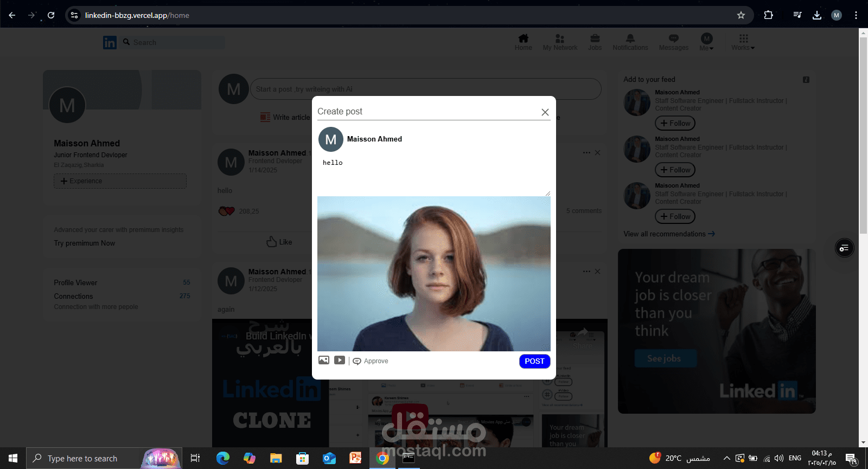The width and height of the screenshot is (868, 469).
Task: Open the Windows Start menu
Action: pyautogui.click(x=13, y=458)
